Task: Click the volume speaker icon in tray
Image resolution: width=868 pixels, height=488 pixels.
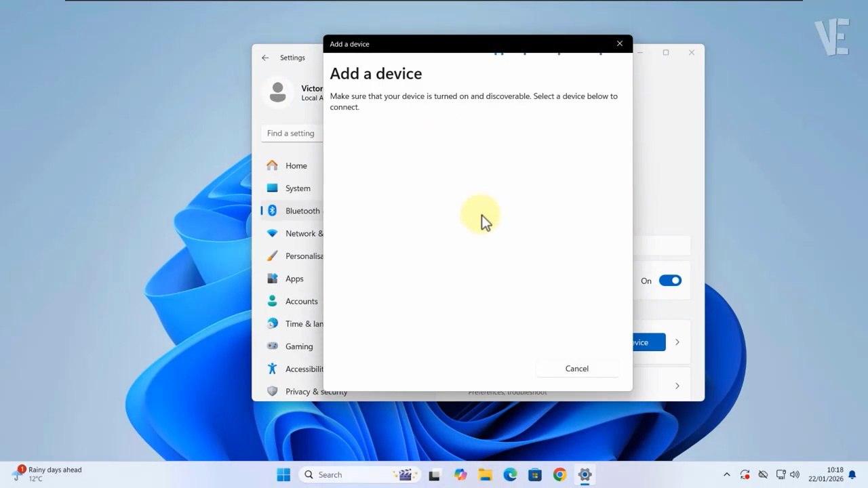Action: [x=795, y=474]
